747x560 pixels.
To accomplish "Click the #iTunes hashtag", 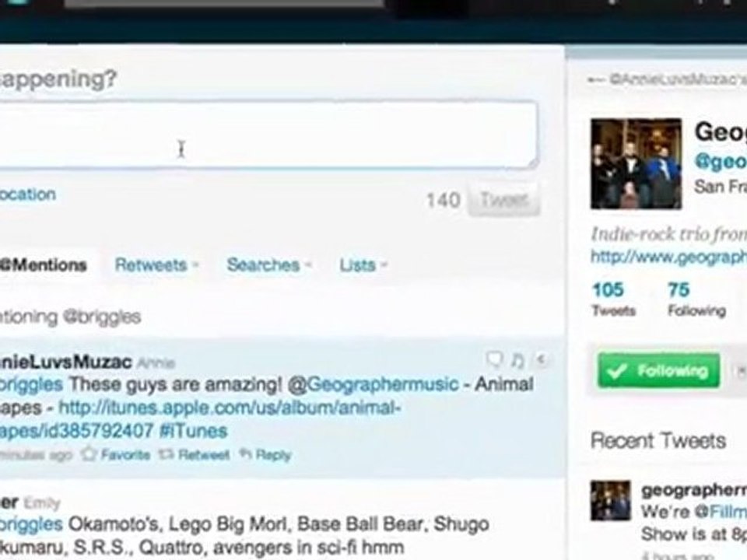I will click(193, 431).
